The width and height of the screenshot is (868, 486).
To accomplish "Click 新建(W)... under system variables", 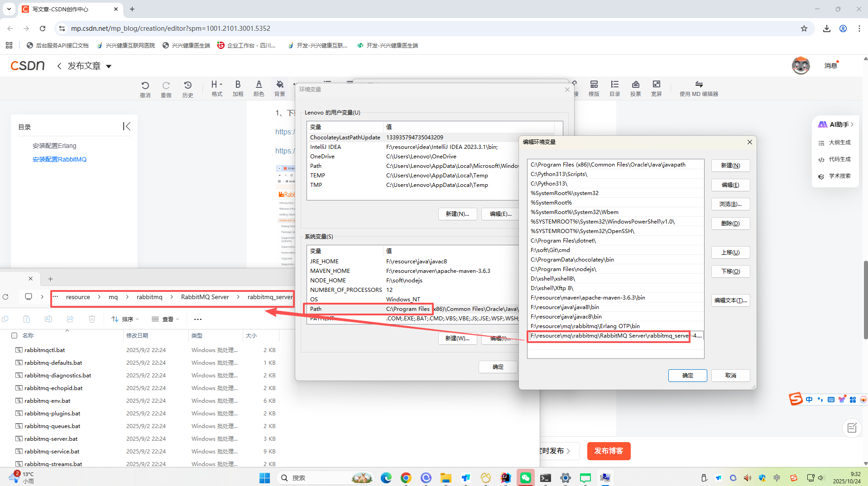I will point(457,338).
